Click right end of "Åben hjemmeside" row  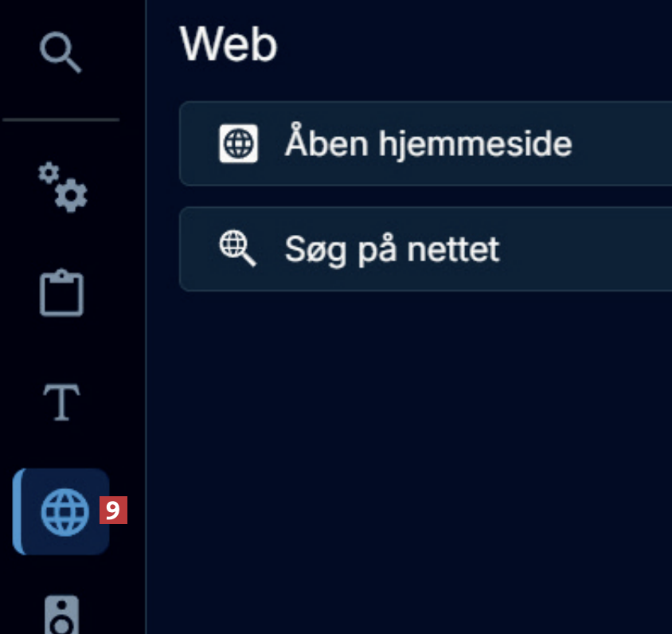point(653,144)
